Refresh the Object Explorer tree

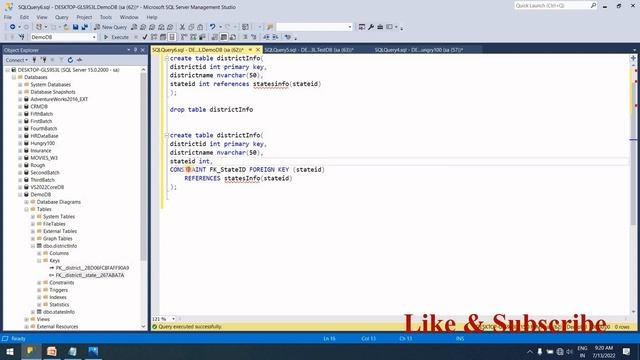70,60
